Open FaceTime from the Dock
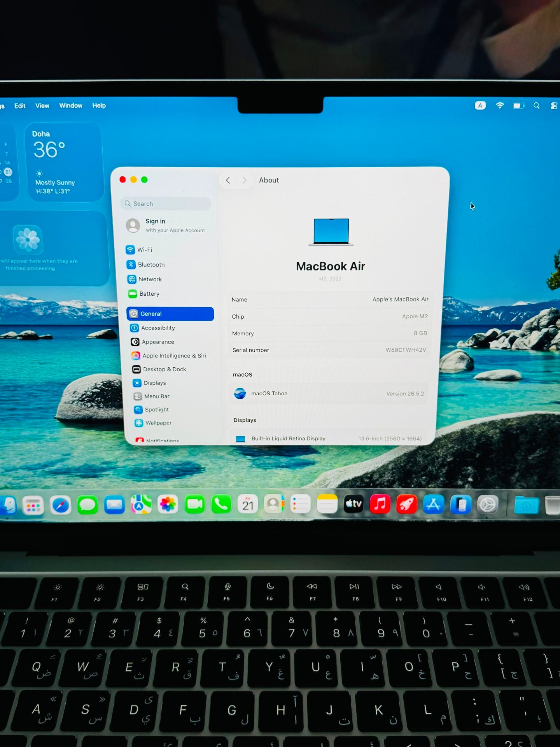560x747 pixels. coord(195,505)
